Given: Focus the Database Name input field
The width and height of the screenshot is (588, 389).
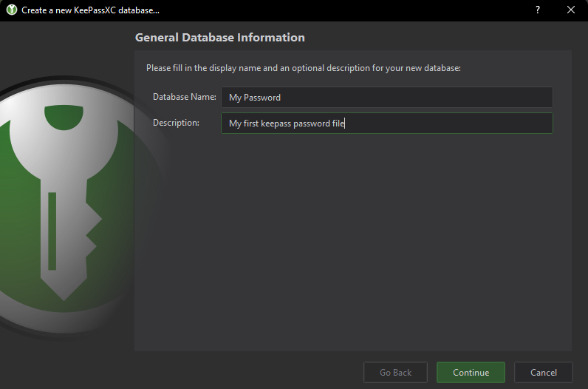Looking at the screenshot, I should pyautogui.click(x=386, y=98).
